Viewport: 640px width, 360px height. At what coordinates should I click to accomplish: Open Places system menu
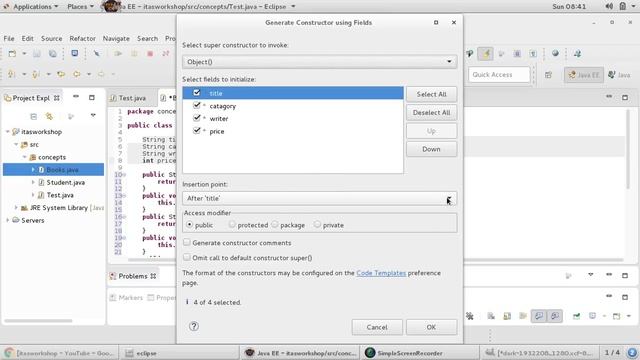click(80, 7)
